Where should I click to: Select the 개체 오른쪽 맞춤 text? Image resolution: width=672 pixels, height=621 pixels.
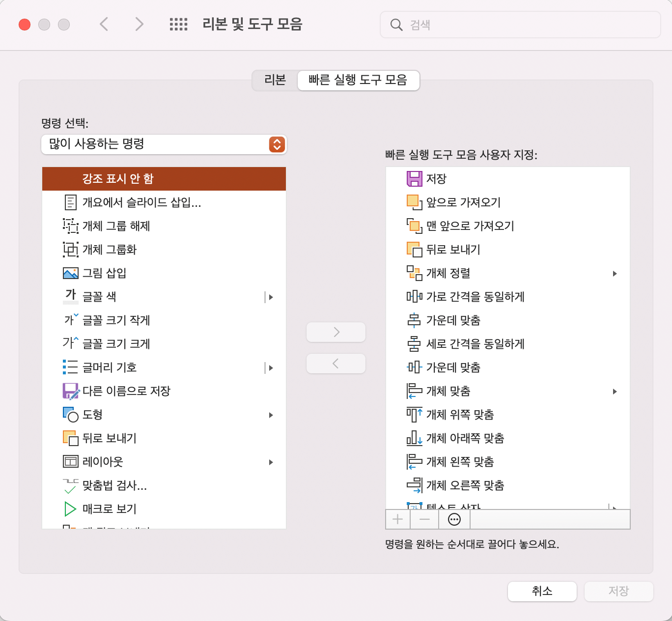tap(465, 485)
